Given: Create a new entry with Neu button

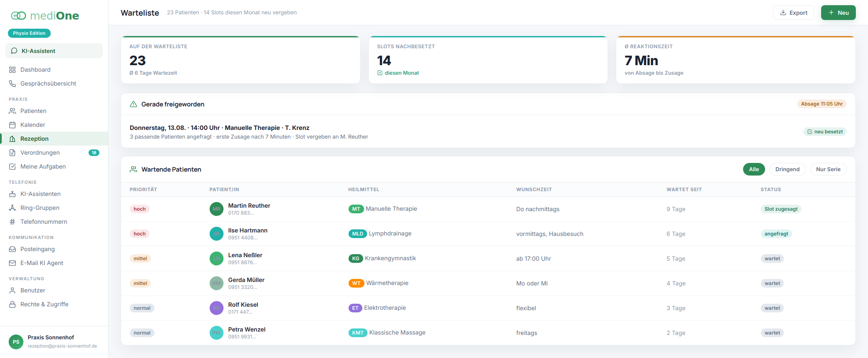Looking at the screenshot, I should 838,13.
